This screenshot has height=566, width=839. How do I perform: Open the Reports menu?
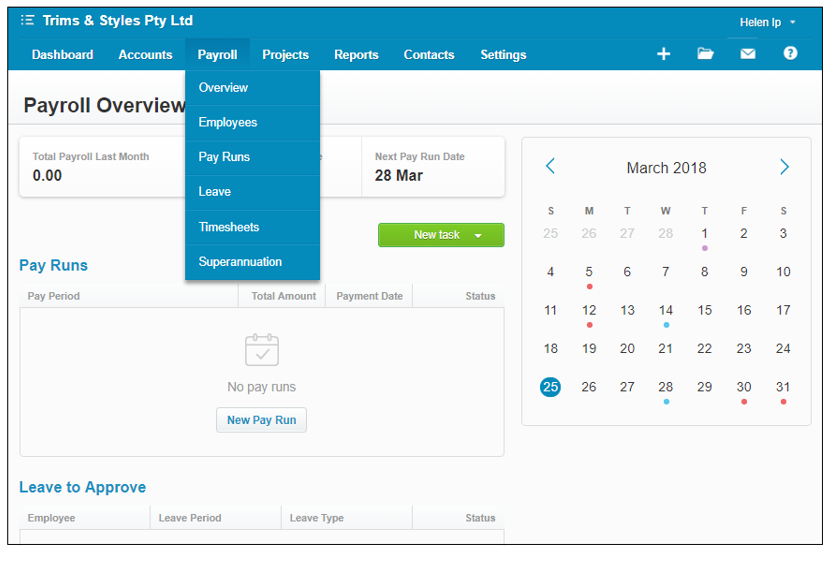pyautogui.click(x=356, y=55)
